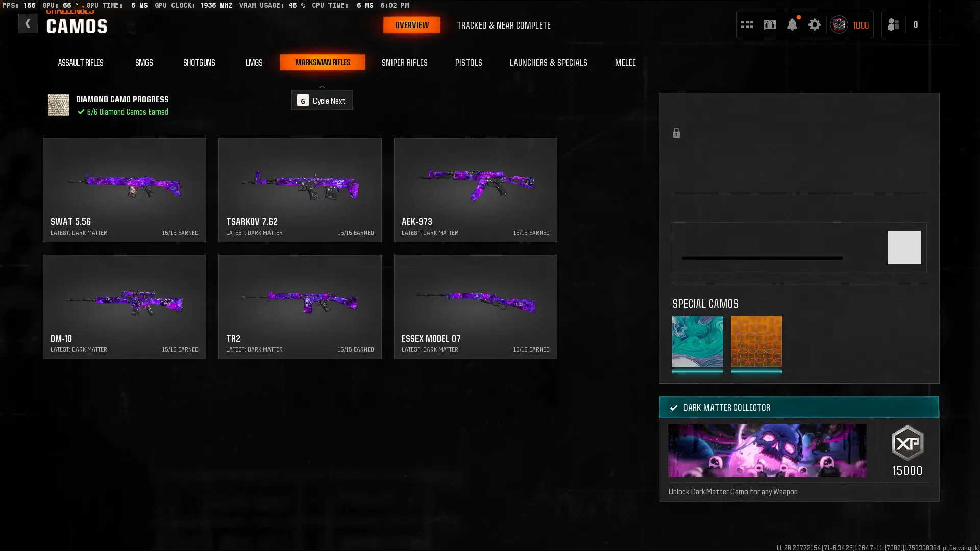Click the back arrow beside Camos
980x551 pixels.
[x=28, y=24]
